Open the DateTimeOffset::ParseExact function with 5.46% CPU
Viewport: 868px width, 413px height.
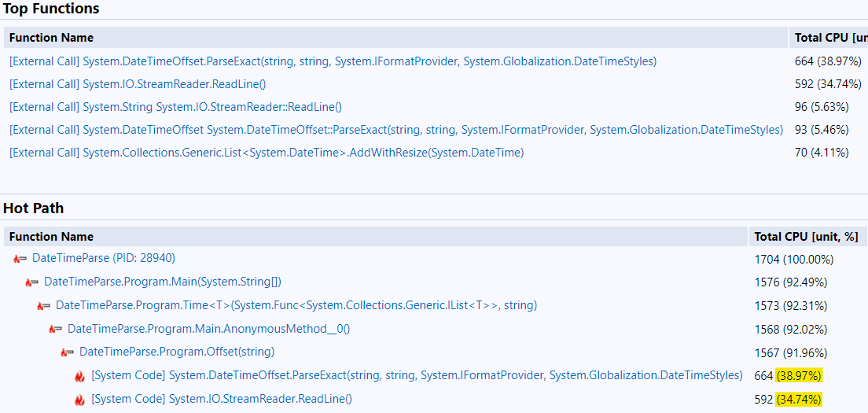tap(396, 130)
